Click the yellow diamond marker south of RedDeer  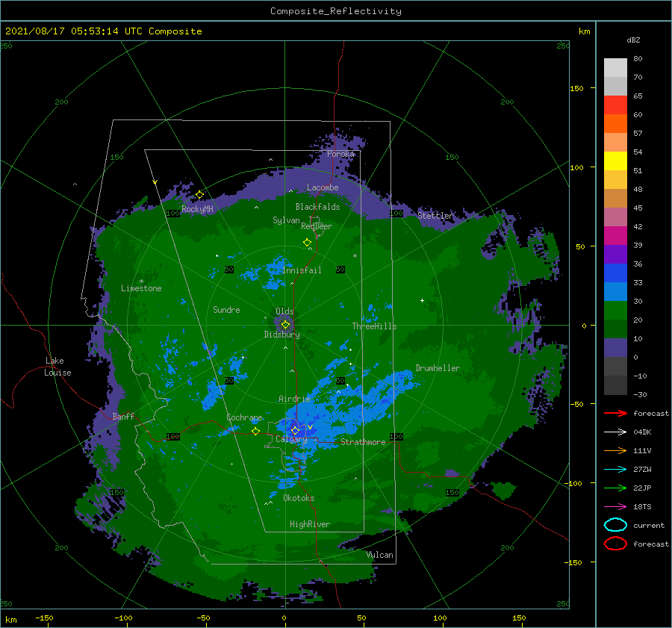pos(308,242)
